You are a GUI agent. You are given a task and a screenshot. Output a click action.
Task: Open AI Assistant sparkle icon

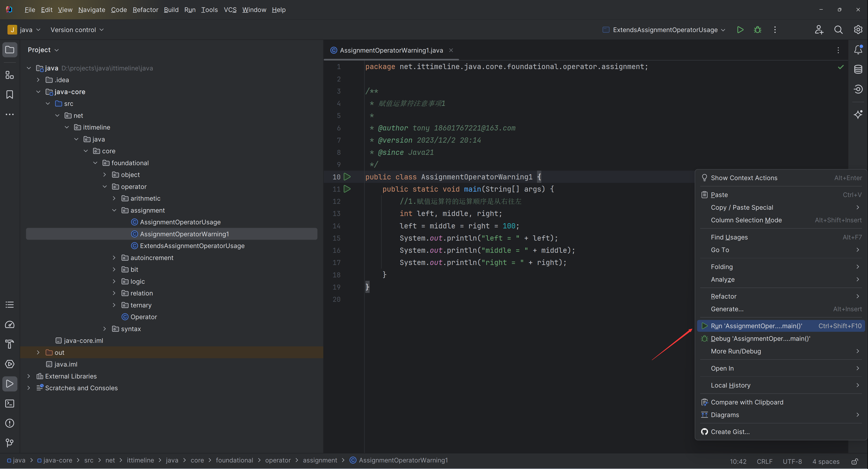[x=858, y=114]
